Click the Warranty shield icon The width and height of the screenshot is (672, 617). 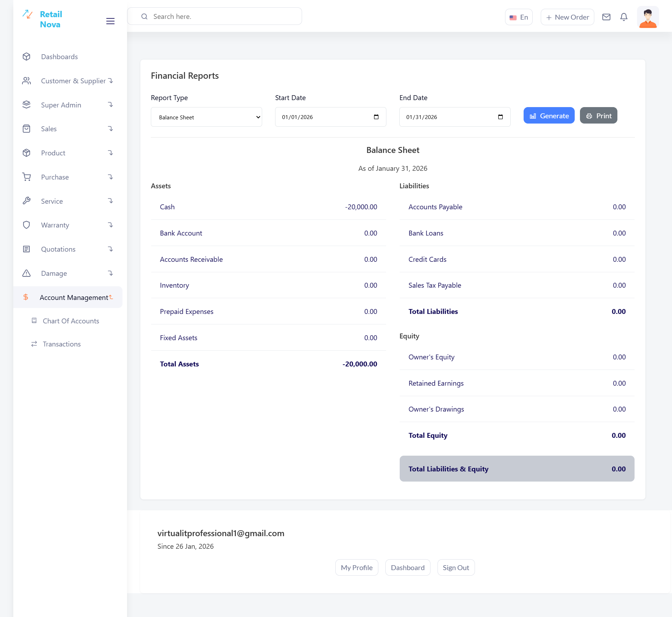(x=27, y=225)
